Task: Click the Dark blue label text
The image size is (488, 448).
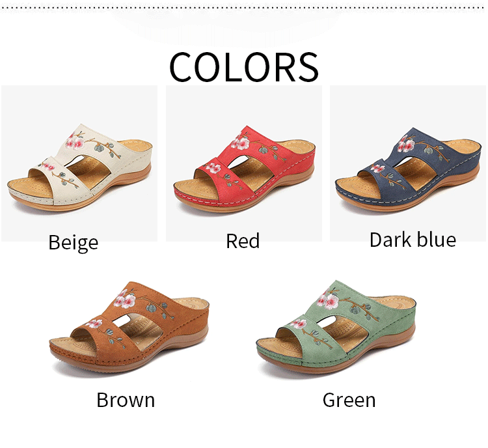Action: pos(413,240)
